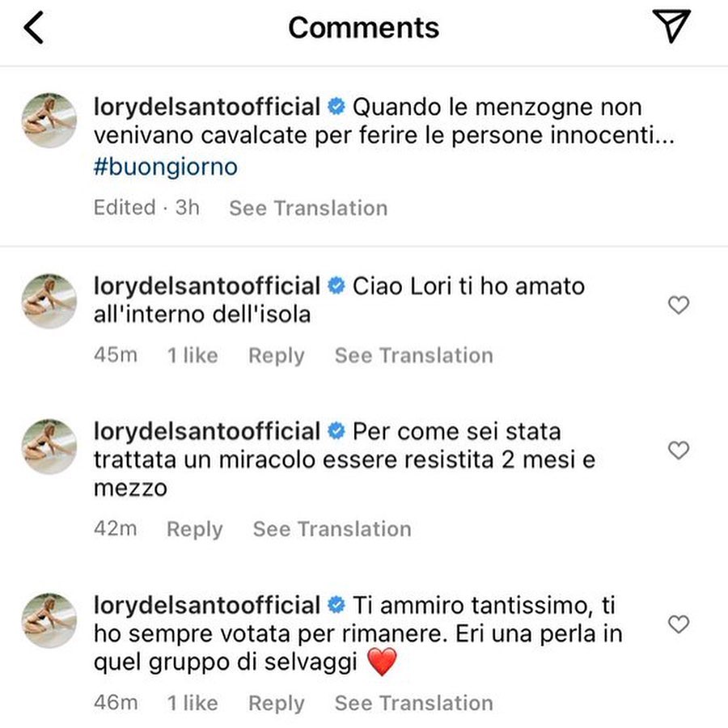View likes on the 46m-old comment
Viewport: 728px width, 728px height.
pos(193,704)
